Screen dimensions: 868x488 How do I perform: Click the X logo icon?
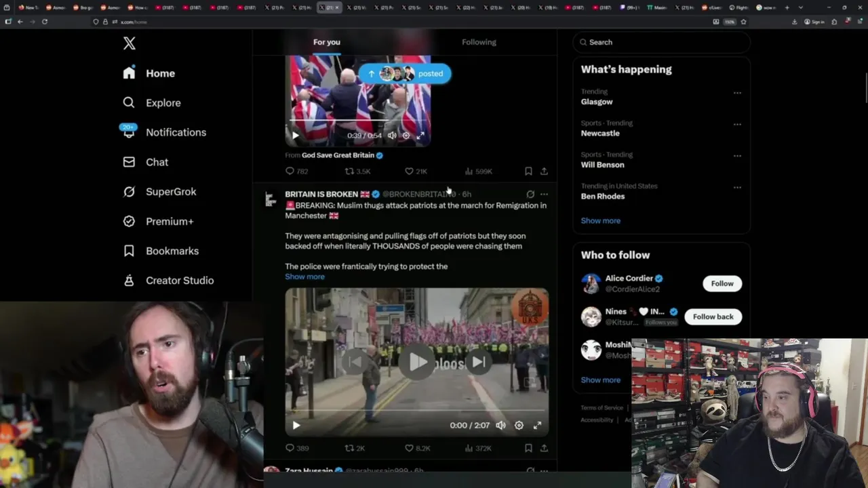[130, 43]
